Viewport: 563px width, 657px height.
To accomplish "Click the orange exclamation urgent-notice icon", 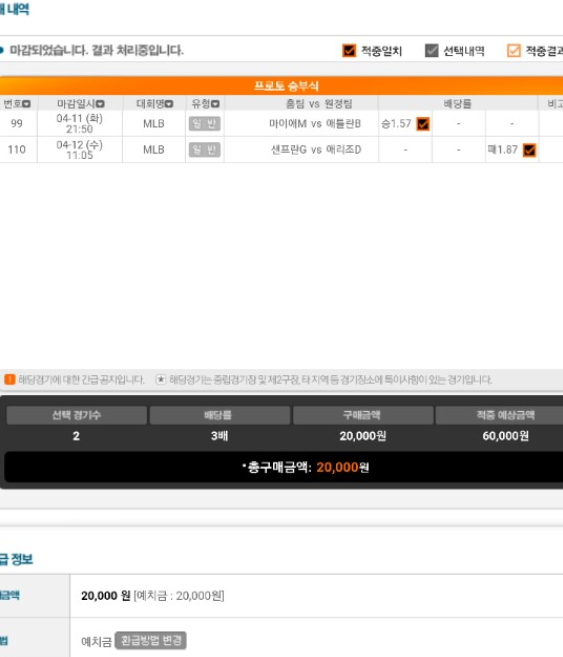I will click(x=10, y=380).
